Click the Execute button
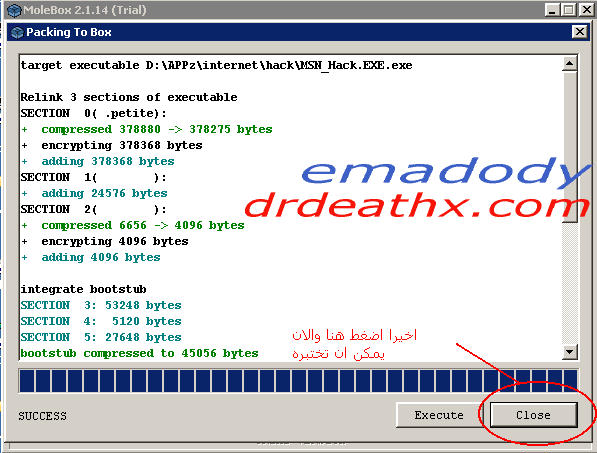The height and width of the screenshot is (453, 597). [439, 415]
